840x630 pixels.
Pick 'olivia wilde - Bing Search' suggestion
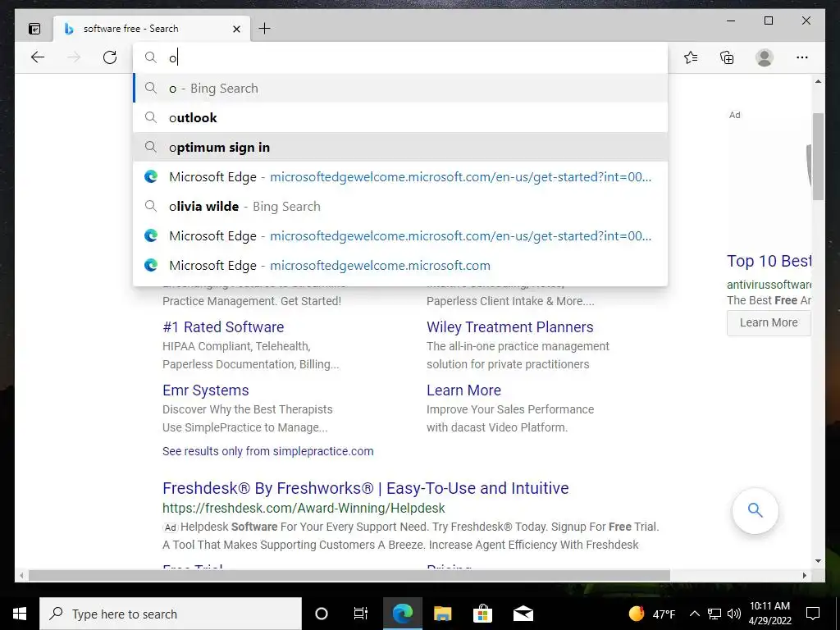tap(400, 206)
